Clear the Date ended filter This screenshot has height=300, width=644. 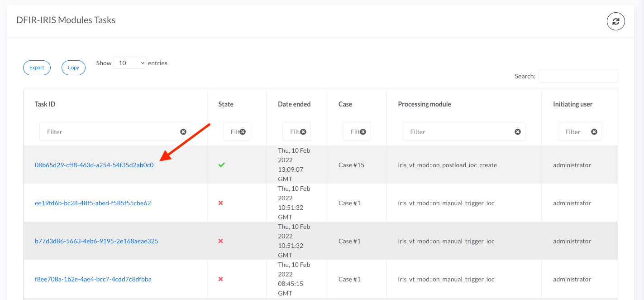[x=303, y=132]
